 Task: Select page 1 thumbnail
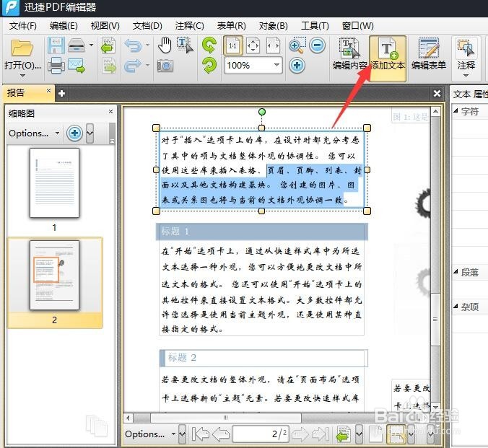pyautogui.click(x=54, y=183)
